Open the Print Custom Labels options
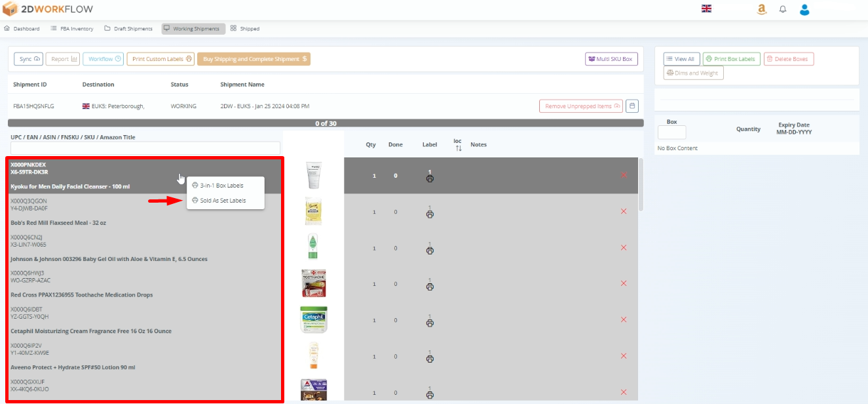The height and width of the screenshot is (404, 868). coord(160,58)
